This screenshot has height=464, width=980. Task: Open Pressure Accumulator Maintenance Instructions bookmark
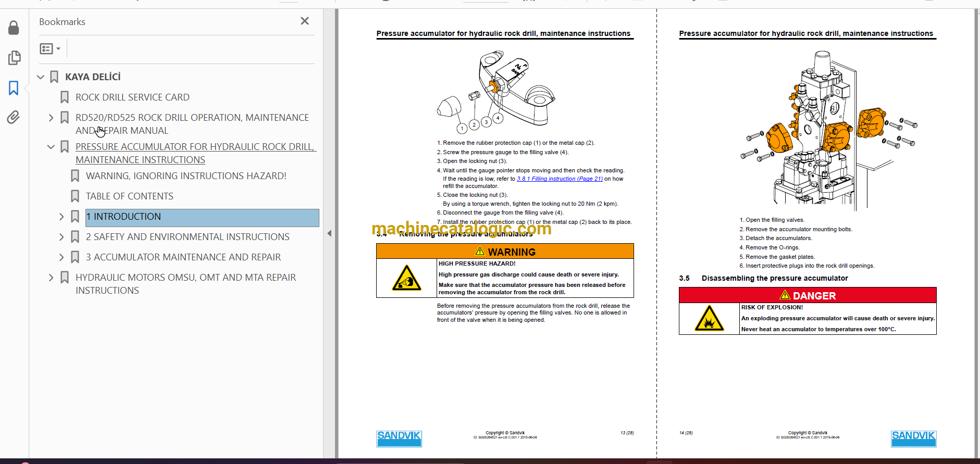click(195, 153)
